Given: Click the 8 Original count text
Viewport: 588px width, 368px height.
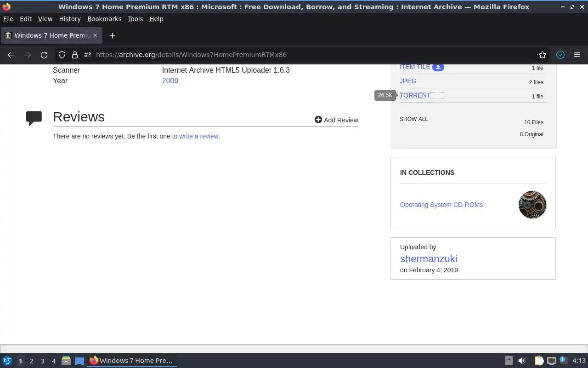Looking at the screenshot, I should (531, 134).
